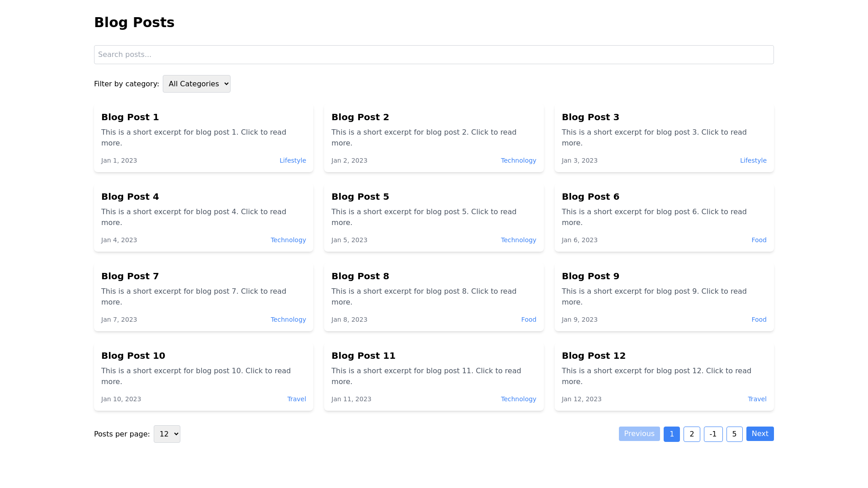The image size is (868, 488).
Task: Click Food tag on Blog Post 6
Action: 759,240
